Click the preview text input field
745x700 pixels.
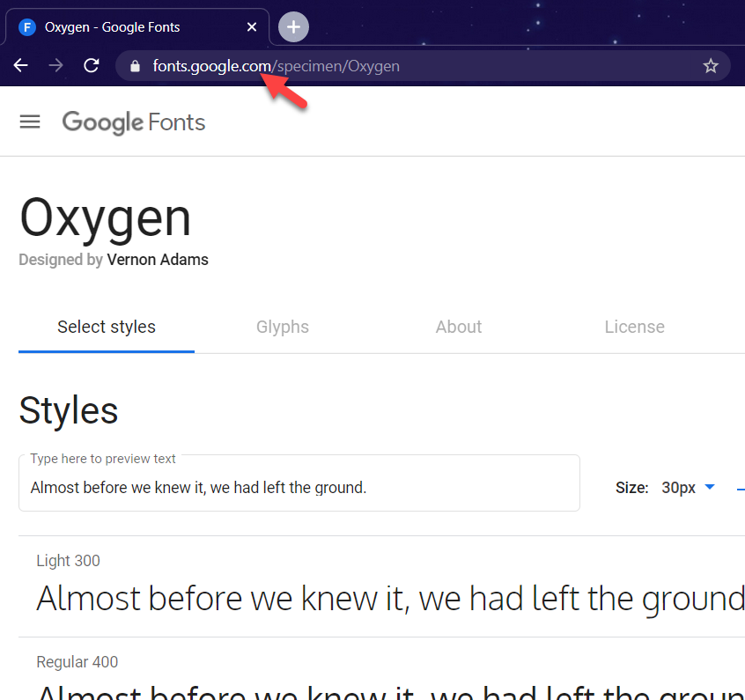pyautogui.click(x=299, y=483)
